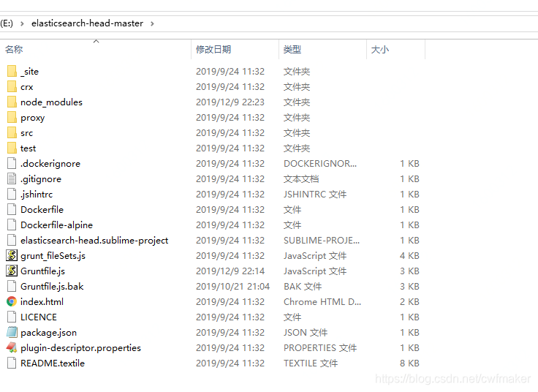Click the .gitignore text document icon
The width and height of the screenshot is (538, 392).
click(12, 179)
